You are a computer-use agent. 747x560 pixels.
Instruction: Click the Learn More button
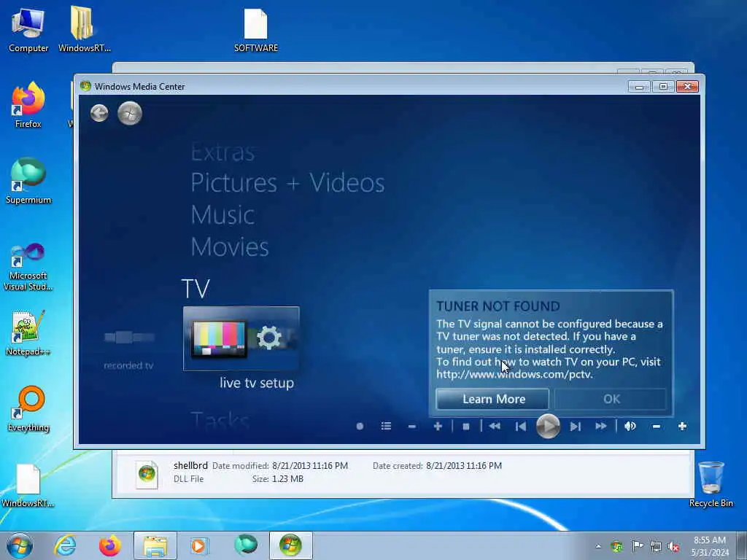click(x=492, y=399)
